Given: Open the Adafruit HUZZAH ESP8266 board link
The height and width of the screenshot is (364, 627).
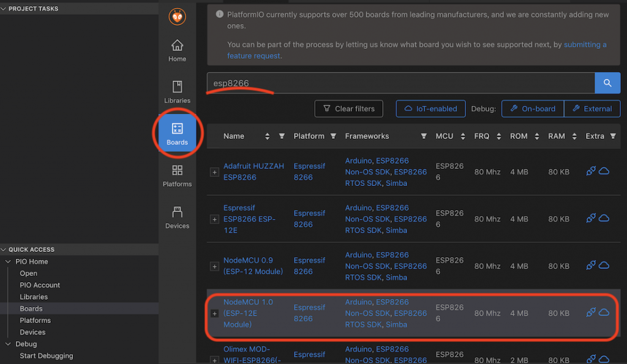Looking at the screenshot, I should click(253, 171).
